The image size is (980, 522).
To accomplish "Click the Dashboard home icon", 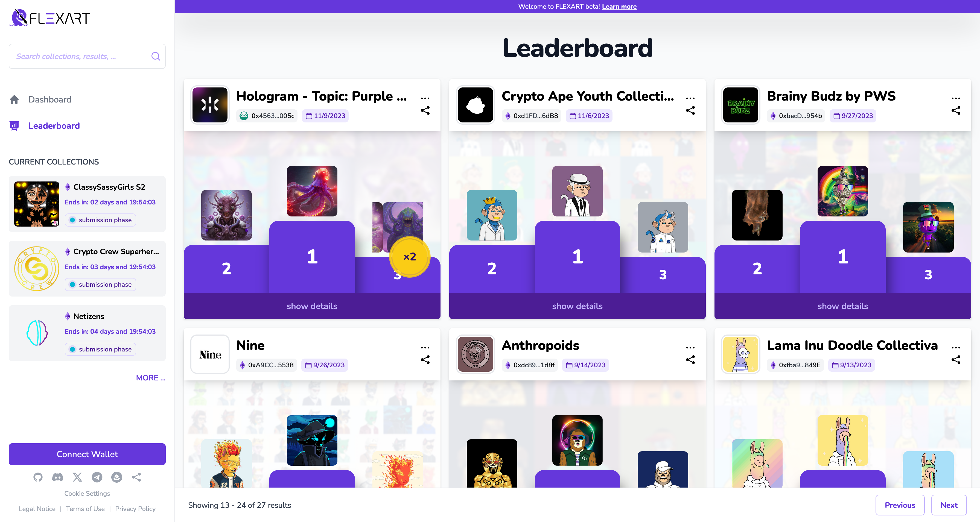I will click(x=14, y=99).
